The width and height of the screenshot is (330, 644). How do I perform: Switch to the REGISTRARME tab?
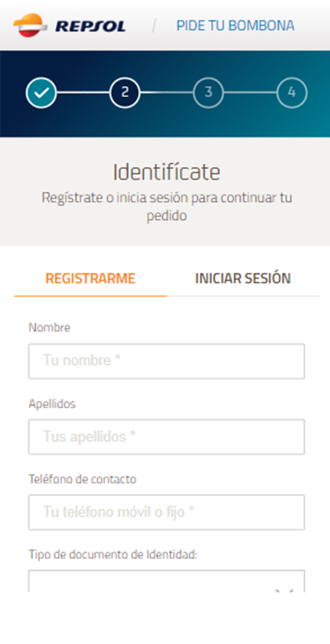90,278
